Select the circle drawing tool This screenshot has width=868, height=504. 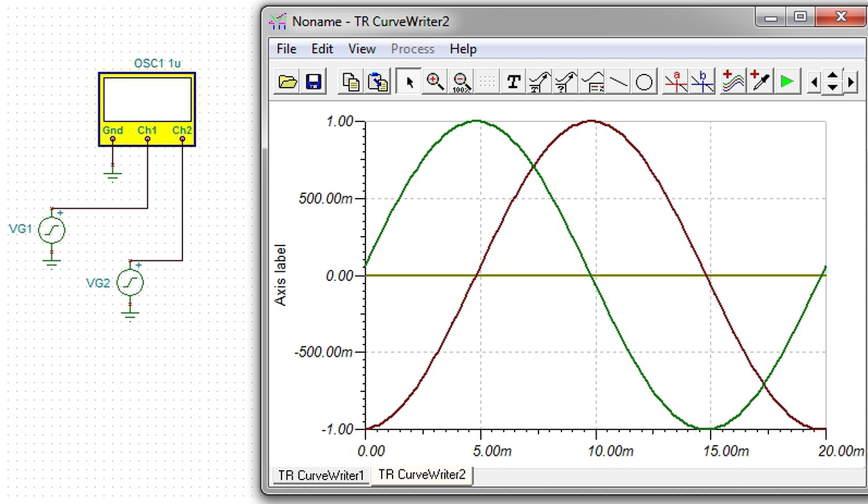[x=644, y=82]
